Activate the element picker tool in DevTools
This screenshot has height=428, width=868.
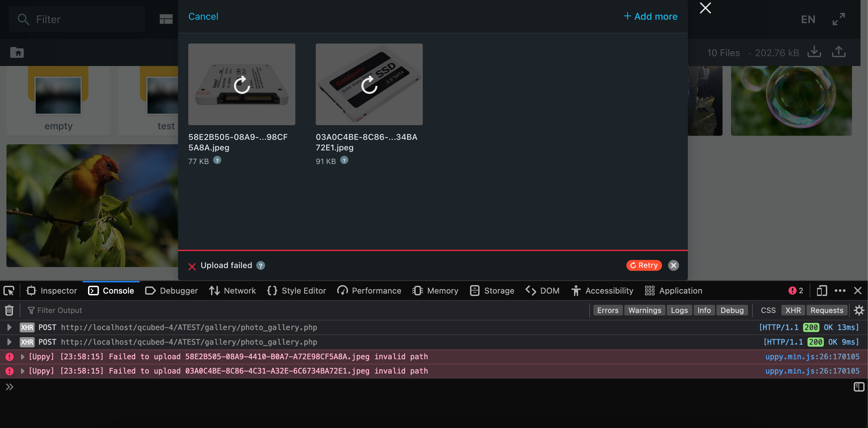pyautogui.click(x=9, y=291)
